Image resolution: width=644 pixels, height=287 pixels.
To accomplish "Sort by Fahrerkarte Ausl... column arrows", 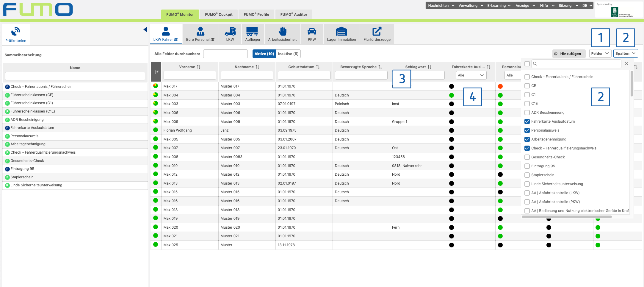I will [x=489, y=67].
